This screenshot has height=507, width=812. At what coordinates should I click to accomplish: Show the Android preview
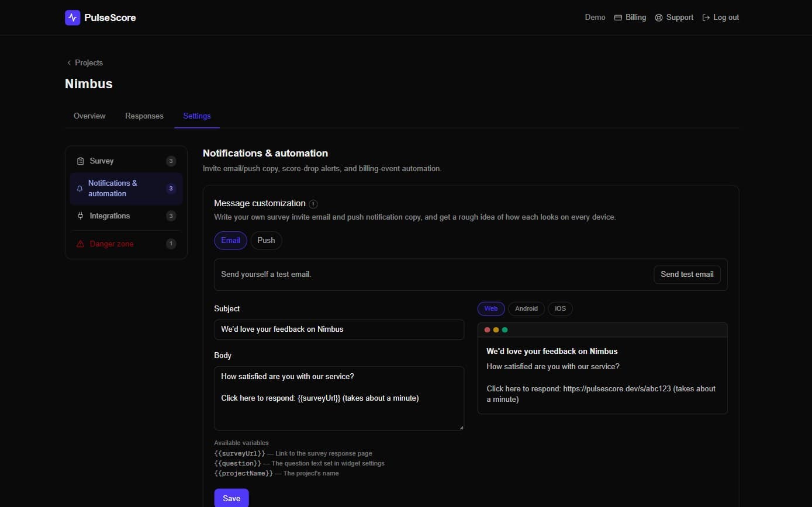[526, 308]
